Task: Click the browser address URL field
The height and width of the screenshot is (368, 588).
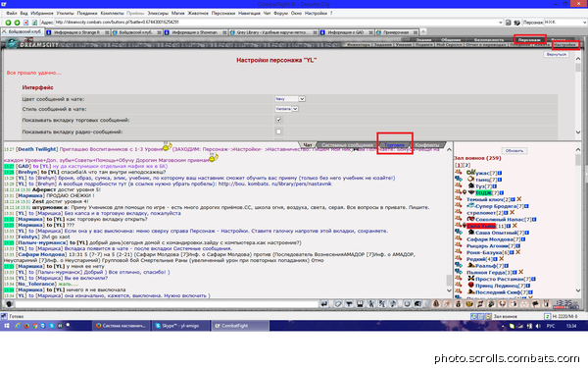Action: click(x=275, y=23)
